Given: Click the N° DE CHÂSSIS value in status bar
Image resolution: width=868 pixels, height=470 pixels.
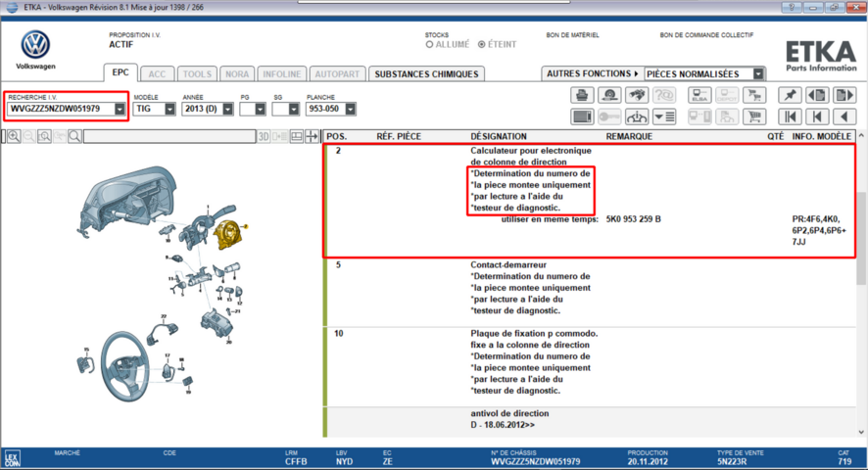Looking at the screenshot, I should tap(535, 461).
